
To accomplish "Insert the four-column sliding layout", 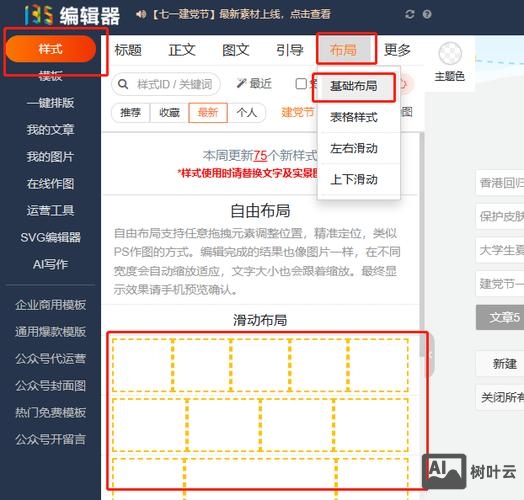I will [260, 425].
